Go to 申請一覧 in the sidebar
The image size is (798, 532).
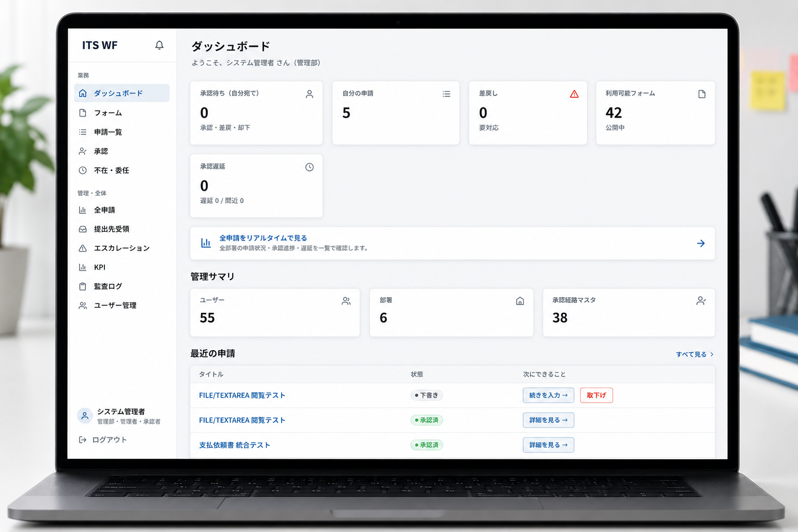pos(122,132)
